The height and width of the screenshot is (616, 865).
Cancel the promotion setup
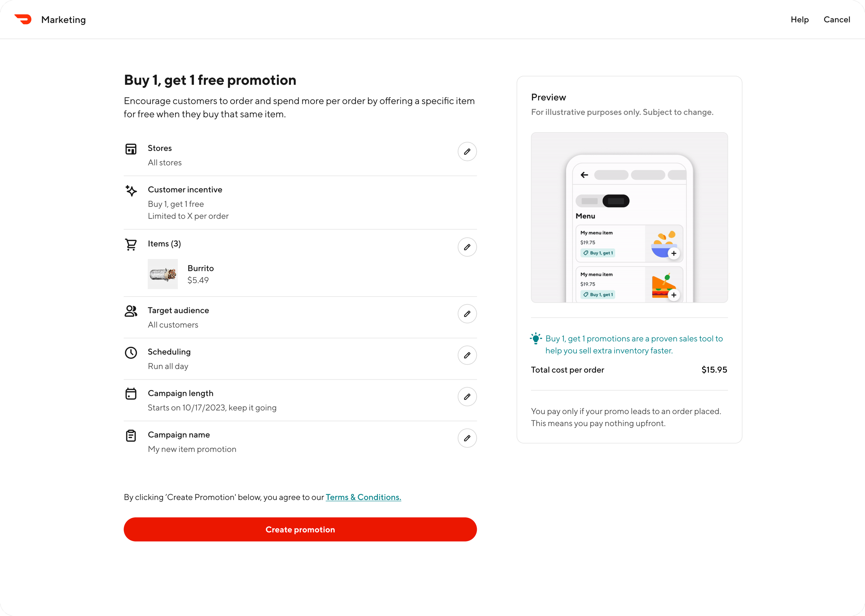pos(837,19)
